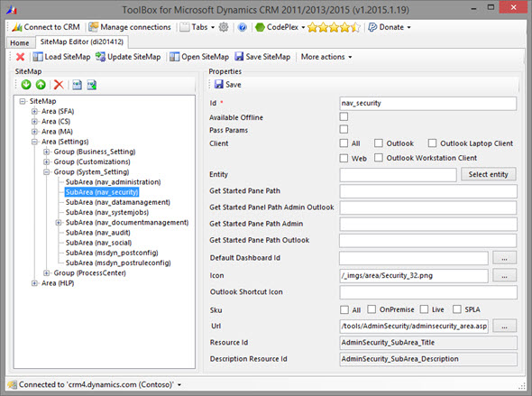This screenshot has height=396, width=532.
Task: Select SubArea (nav_administration)
Action: coord(114,182)
